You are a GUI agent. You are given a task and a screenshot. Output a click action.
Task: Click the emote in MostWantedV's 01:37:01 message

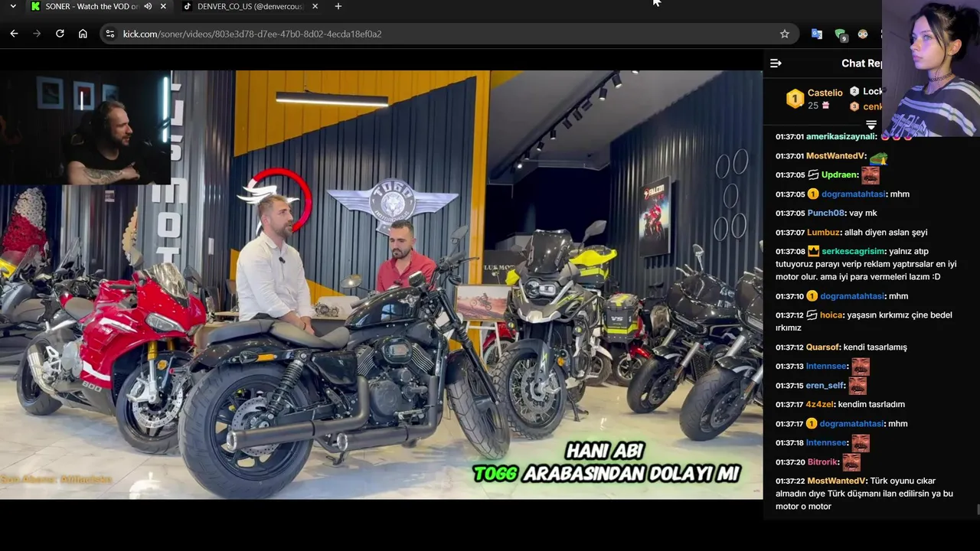click(878, 158)
